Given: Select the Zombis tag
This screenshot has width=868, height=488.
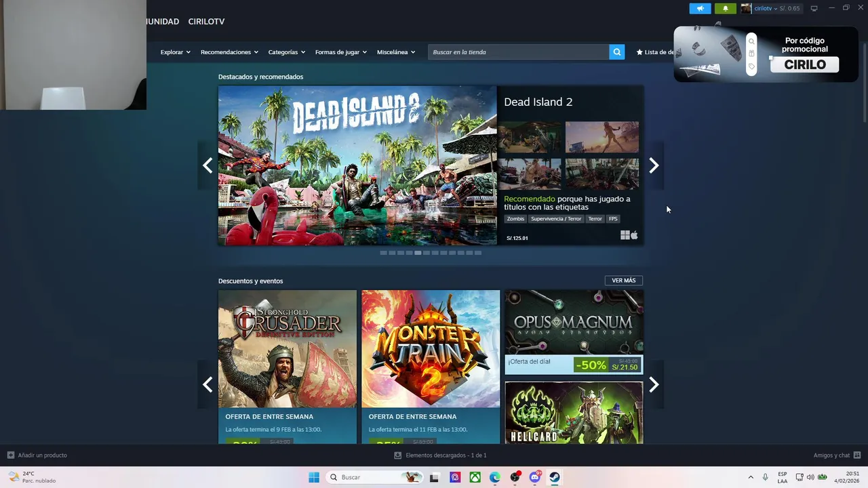Looking at the screenshot, I should (x=515, y=219).
